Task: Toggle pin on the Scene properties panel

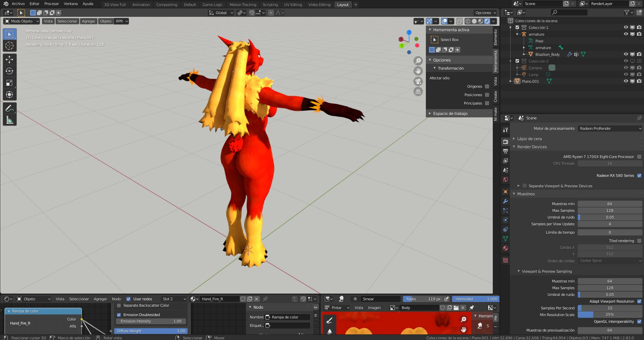Action: (x=639, y=118)
